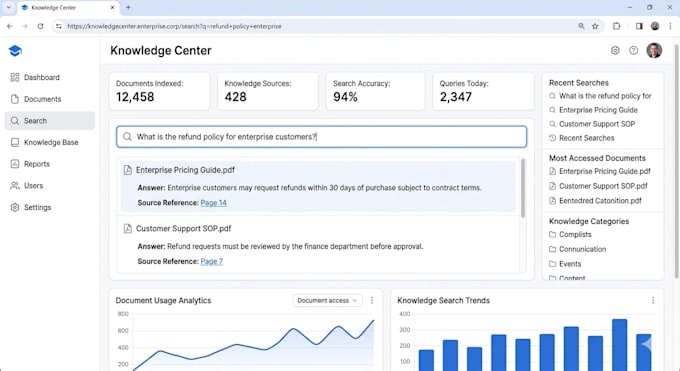Close the Knowledge Center browser tab

point(112,7)
